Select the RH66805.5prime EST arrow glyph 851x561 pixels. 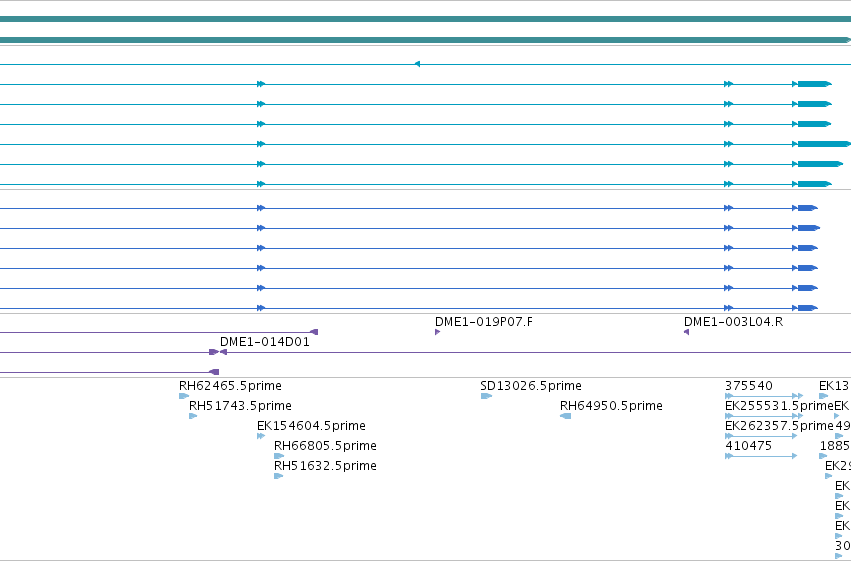(278, 456)
